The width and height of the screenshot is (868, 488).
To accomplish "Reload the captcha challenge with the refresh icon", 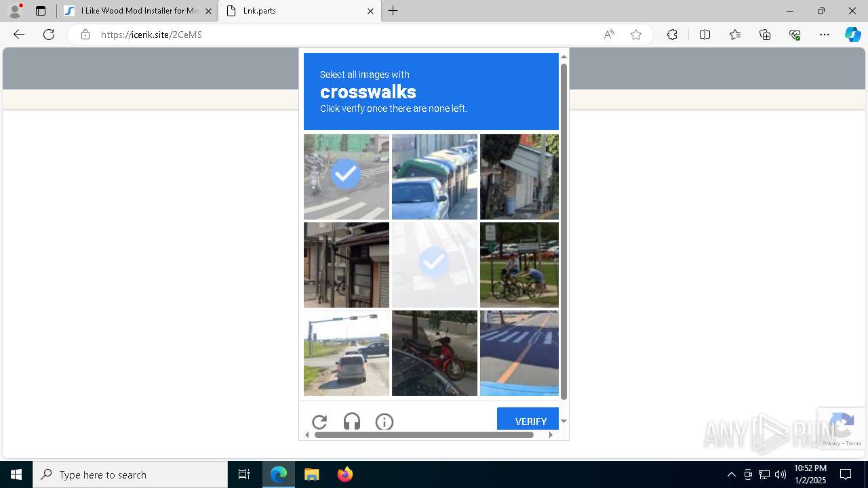I will [x=319, y=422].
